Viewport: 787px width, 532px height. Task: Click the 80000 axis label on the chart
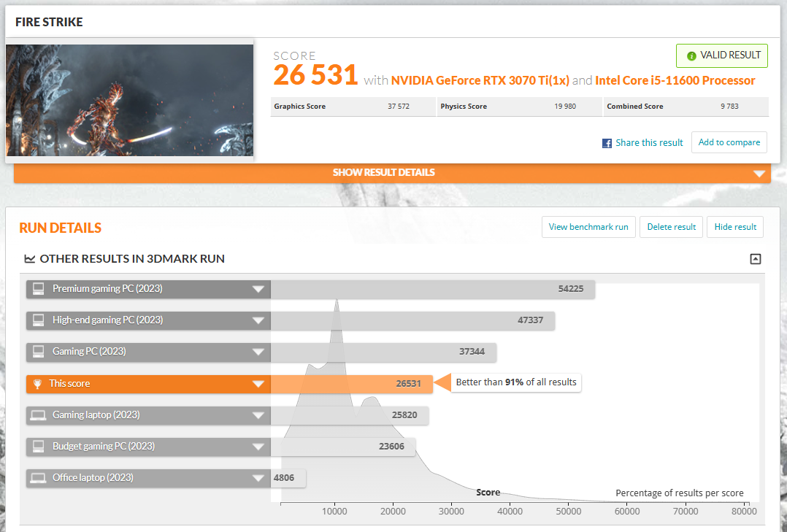744,512
